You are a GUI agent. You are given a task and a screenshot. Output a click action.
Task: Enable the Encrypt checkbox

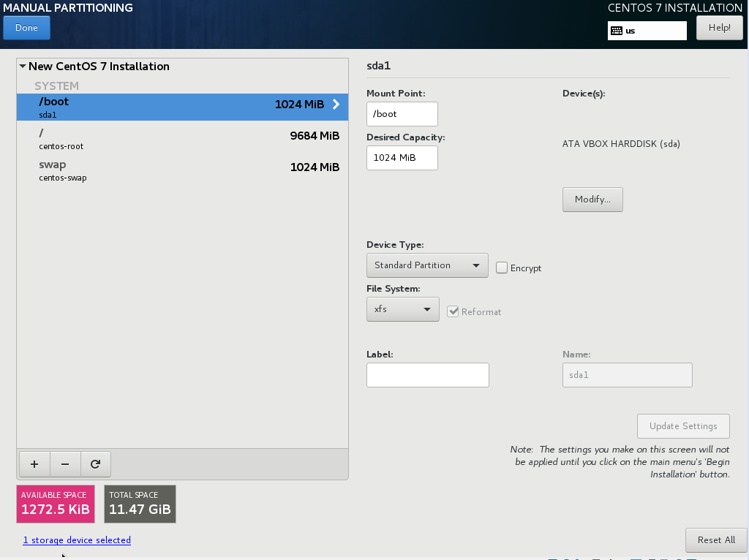point(502,268)
